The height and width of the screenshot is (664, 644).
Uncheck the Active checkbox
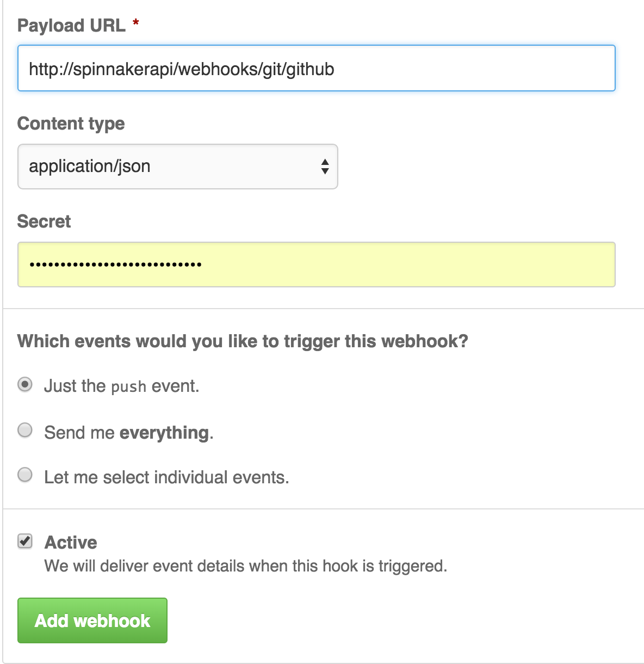[25, 541]
